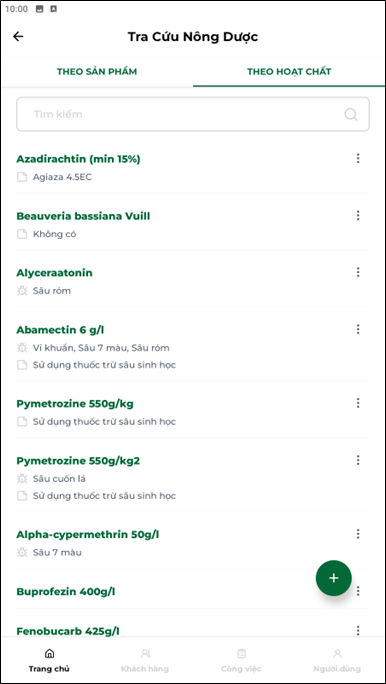386x684 pixels.
Task: Focus the Tìm kiếm search field
Action: (x=193, y=114)
